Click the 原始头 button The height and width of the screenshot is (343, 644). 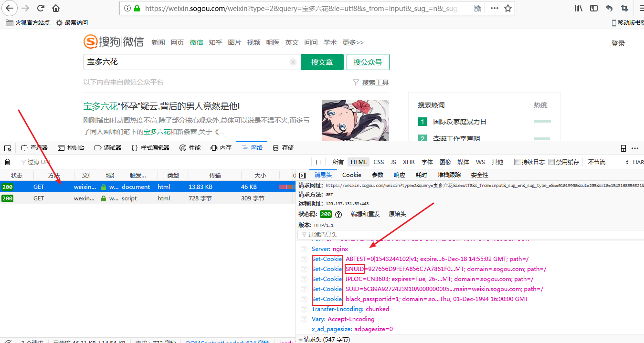click(x=398, y=214)
